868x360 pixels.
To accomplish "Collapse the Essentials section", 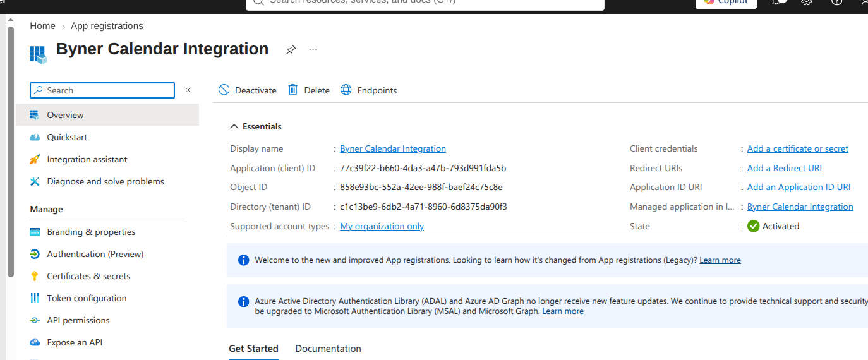I will [234, 126].
